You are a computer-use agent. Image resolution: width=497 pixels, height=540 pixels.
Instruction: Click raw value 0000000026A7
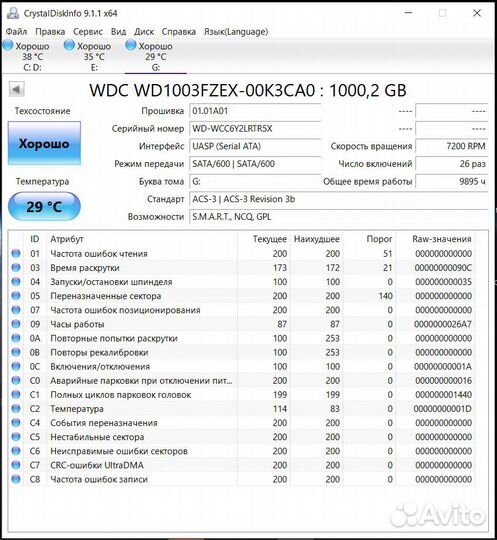443,324
